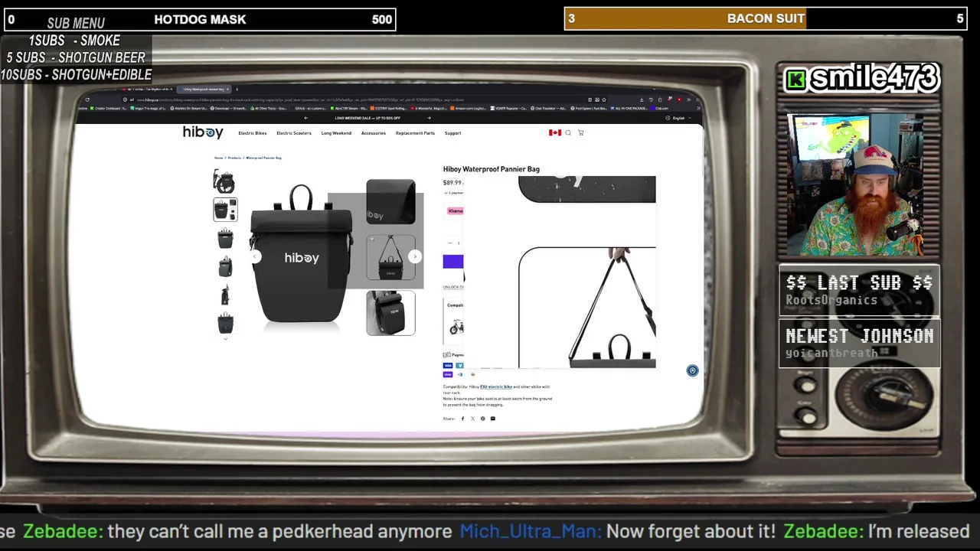This screenshot has width=980, height=551.
Task: Click the Hiboy Waterproof Pannier Bag title
Action: [492, 169]
